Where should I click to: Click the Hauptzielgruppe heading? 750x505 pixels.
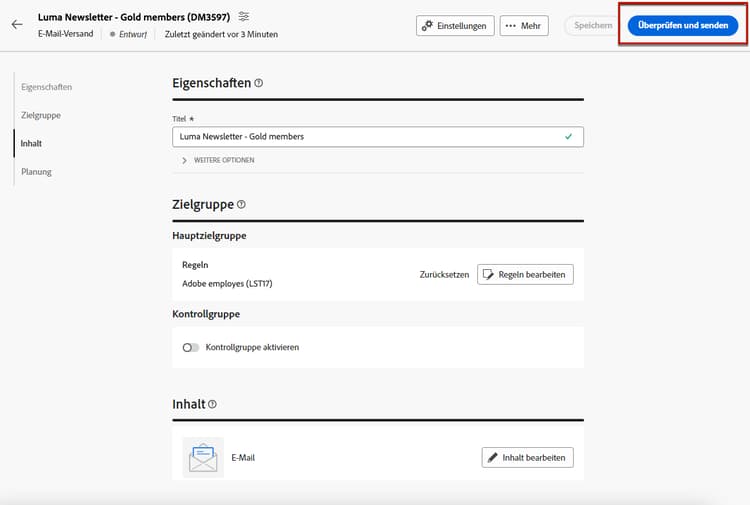(209, 236)
